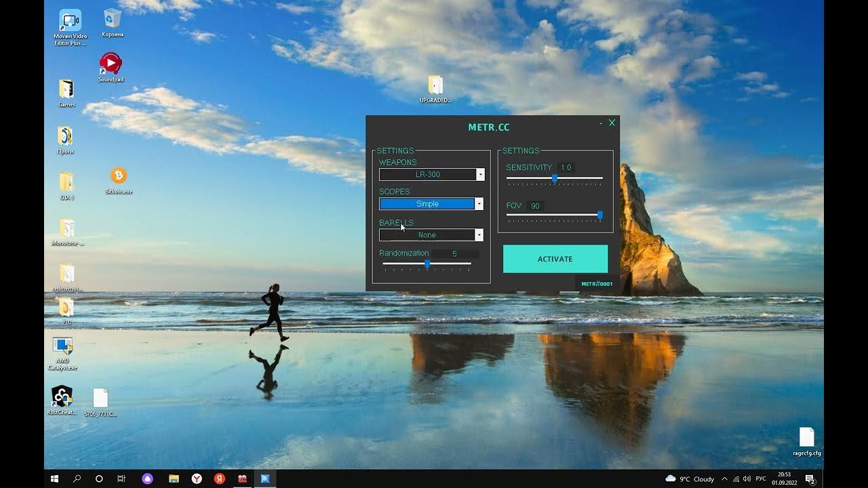
Task: Open the Корзина recycle bin icon
Action: [x=113, y=23]
